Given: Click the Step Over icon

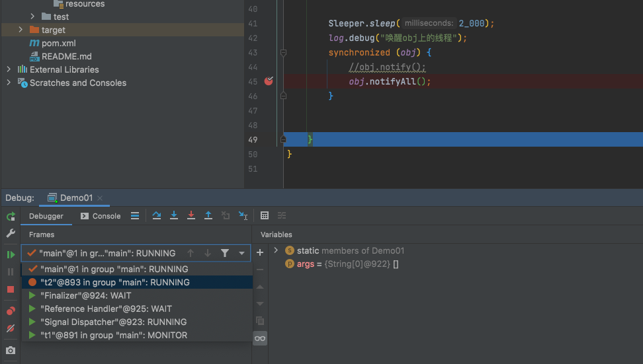Looking at the screenshot, I should (157, 216).
